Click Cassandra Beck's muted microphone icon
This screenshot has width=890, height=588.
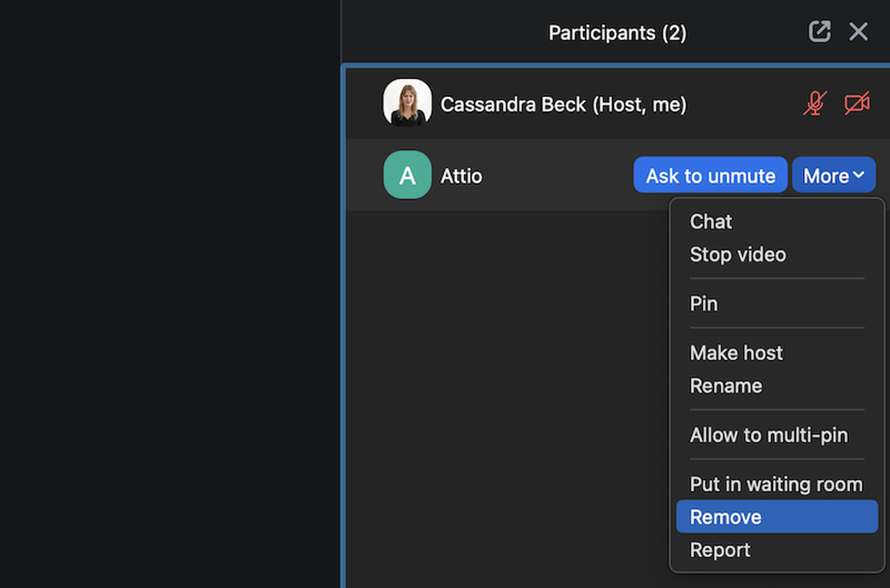coord(815,103)
